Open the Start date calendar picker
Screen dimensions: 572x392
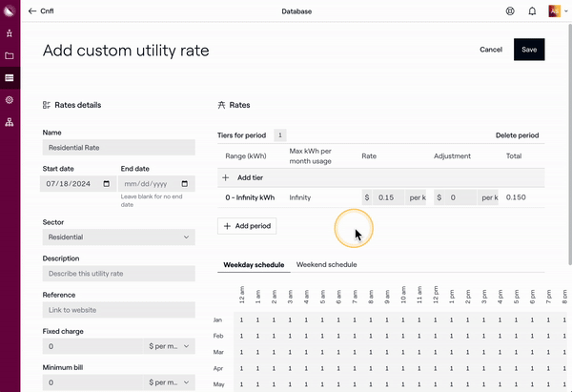point(107,184)
